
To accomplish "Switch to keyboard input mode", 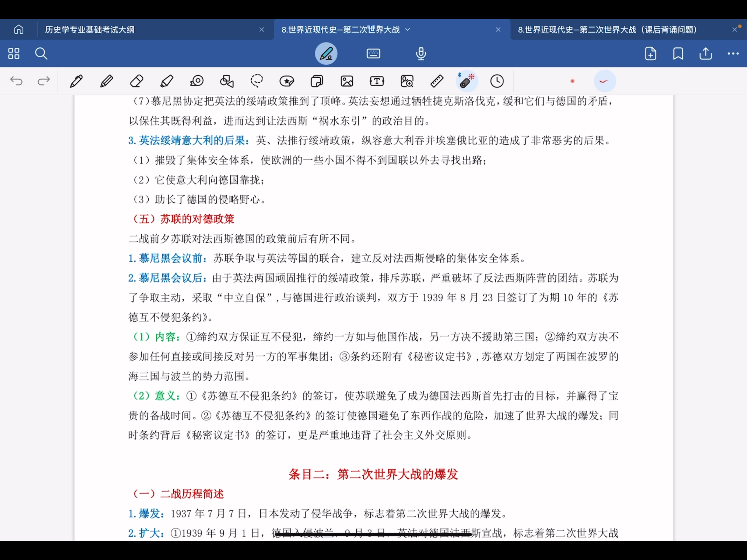I will [x=373, y=53].
